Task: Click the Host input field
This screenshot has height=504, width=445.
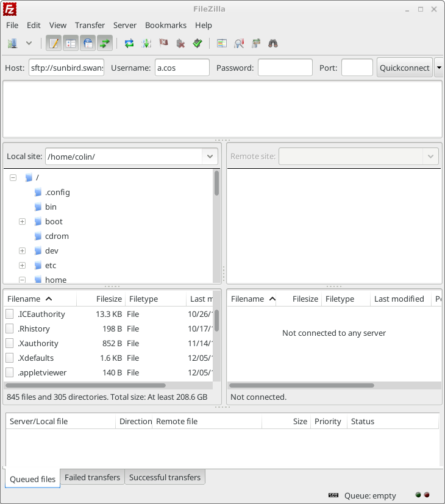Action: pos(66,68)
